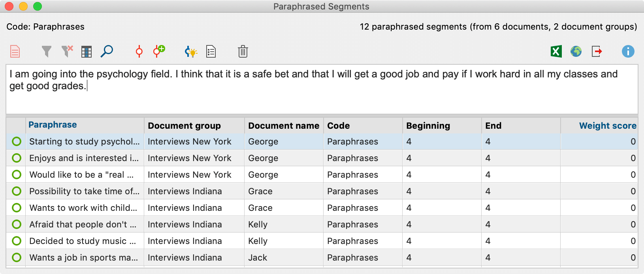The height and width of the screenshot is (274, 644).
Task: Select the 'Would like to be a "real ...' paraphrase
Action: 81,175
